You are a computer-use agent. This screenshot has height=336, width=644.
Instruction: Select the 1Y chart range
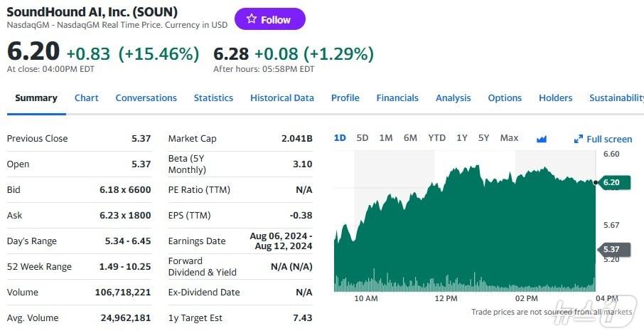(462, 138)
